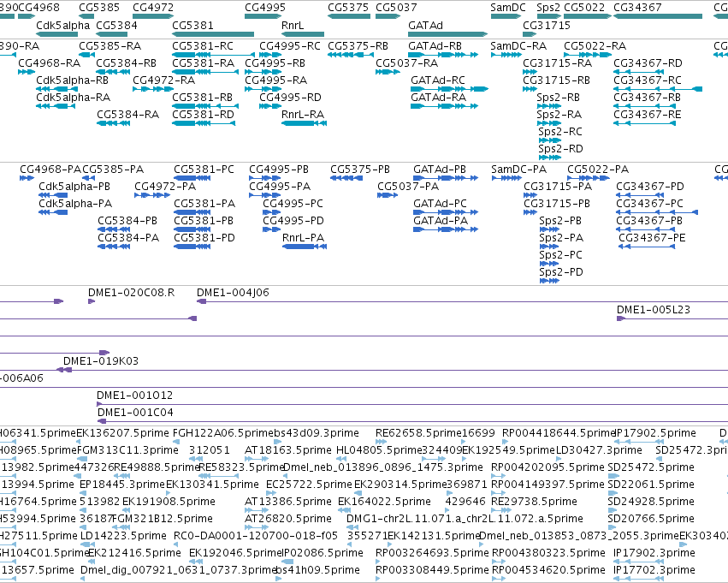Click protein label CG5375-PB
Viewport: 728px width, 583px height.
[x=360, y=170]
